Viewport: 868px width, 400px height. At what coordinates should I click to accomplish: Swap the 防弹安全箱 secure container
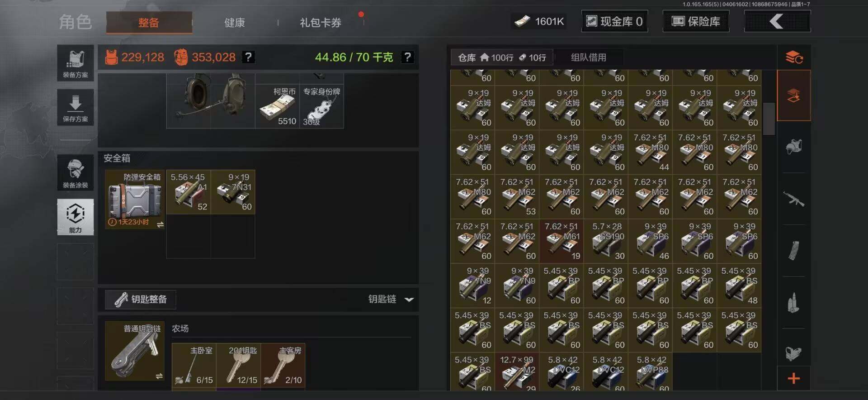tap(160, 224)
